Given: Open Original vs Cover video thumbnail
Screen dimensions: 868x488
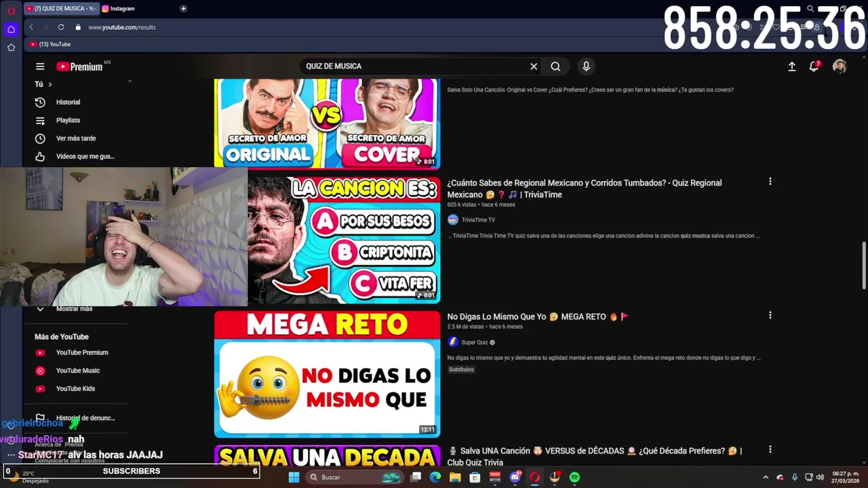Looking at the screenshot, I should pos(327,123).
